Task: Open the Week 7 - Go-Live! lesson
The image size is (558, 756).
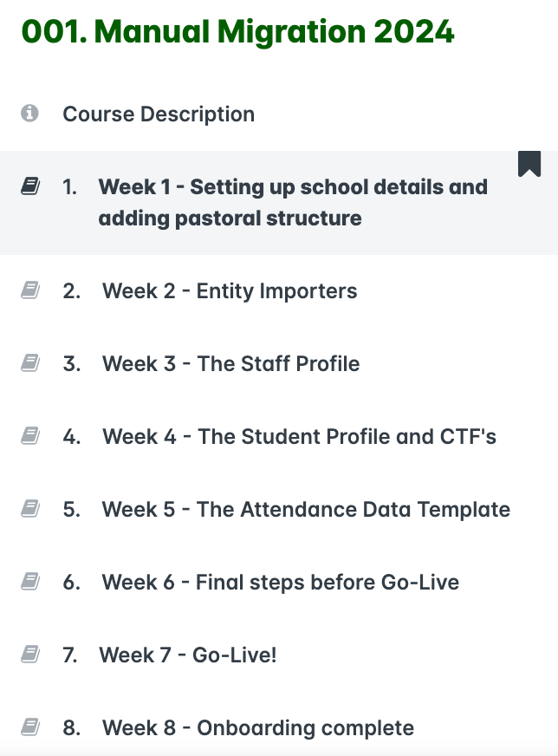Action: [187, 655]
